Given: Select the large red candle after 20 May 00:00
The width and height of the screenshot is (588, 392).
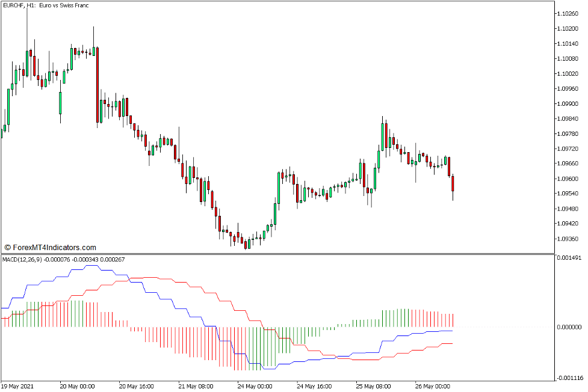Looking at the screenshot, I should click(x=97, y=84).
